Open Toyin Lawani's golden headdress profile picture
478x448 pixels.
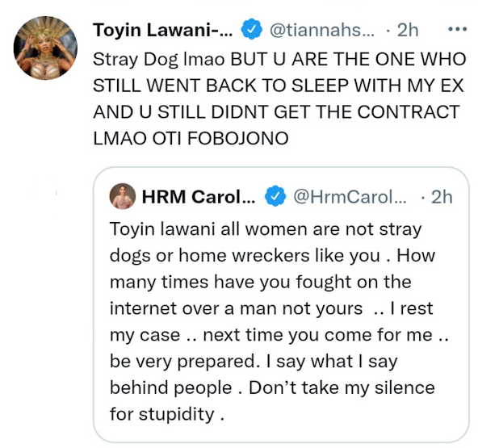point(45,48)
